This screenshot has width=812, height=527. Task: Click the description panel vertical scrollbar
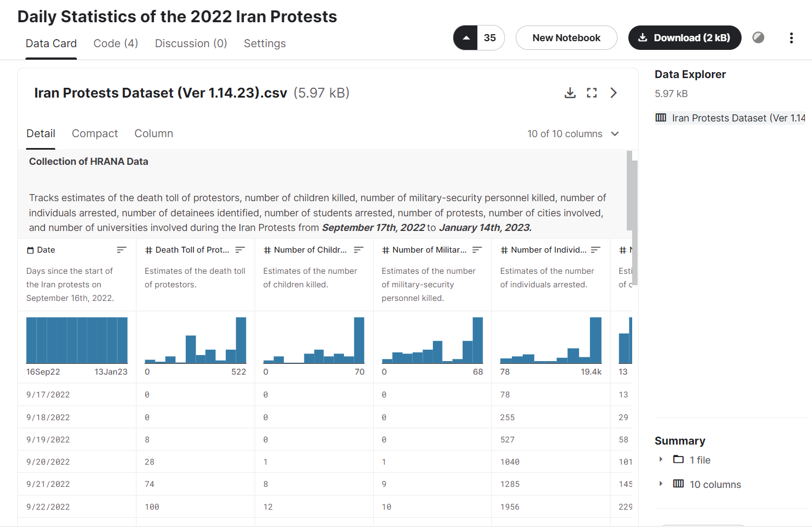pyautogui.click(x=629, y=190)
